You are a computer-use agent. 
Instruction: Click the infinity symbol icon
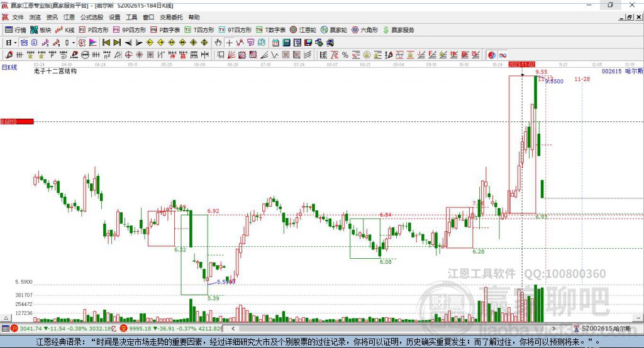(x=502, y=55)
